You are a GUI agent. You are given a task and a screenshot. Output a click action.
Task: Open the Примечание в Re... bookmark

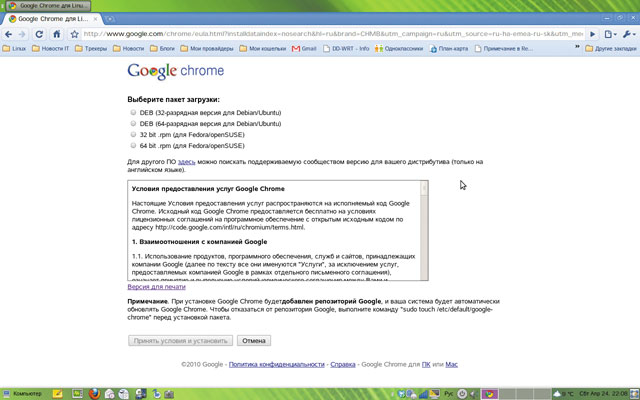click(x=504, y=49)
